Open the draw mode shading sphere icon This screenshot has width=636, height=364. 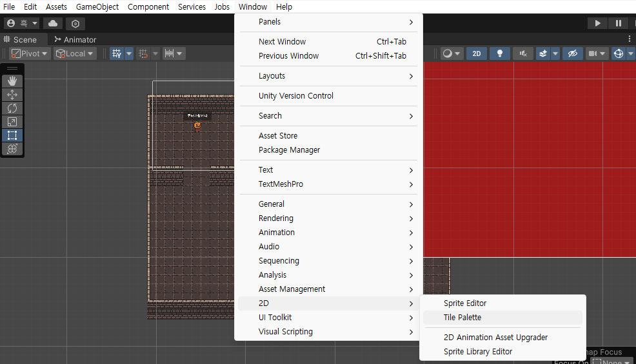coord(448,53)
